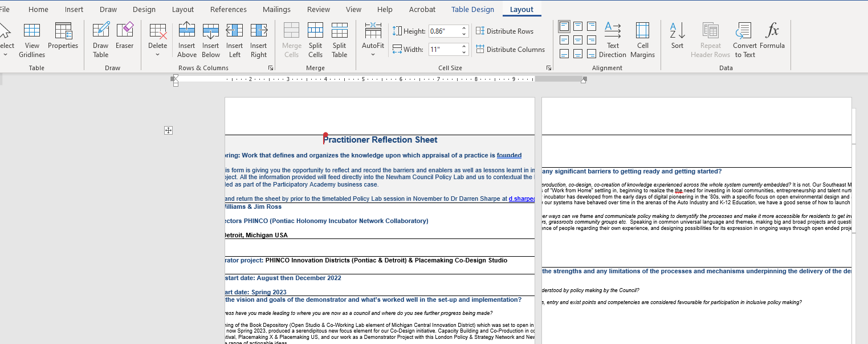Screen dimensions: 868x344
Task: Select Align Bottom Right alignment
Action: [592, 54]
